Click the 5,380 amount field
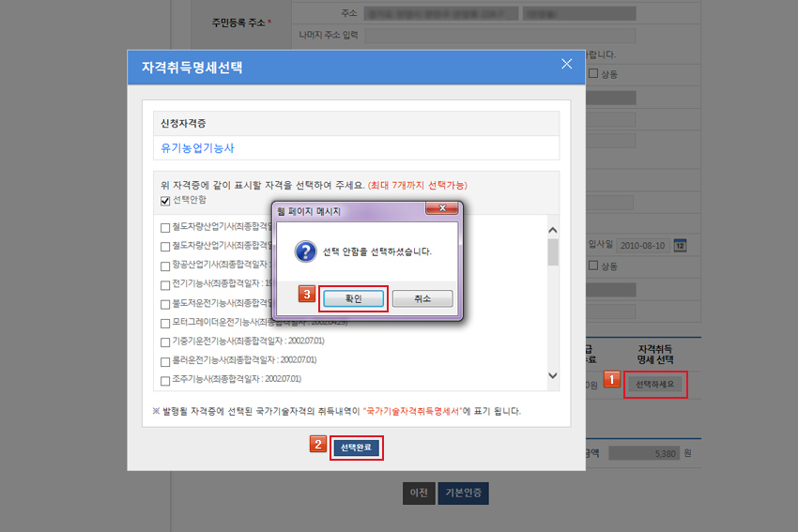 coord(644,453)
